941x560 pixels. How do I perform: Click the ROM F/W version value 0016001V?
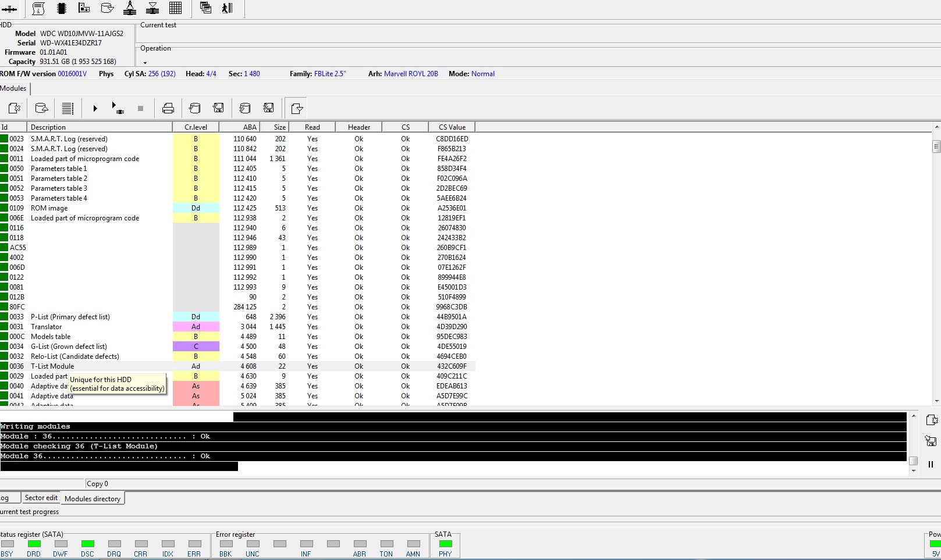point(72,74)
